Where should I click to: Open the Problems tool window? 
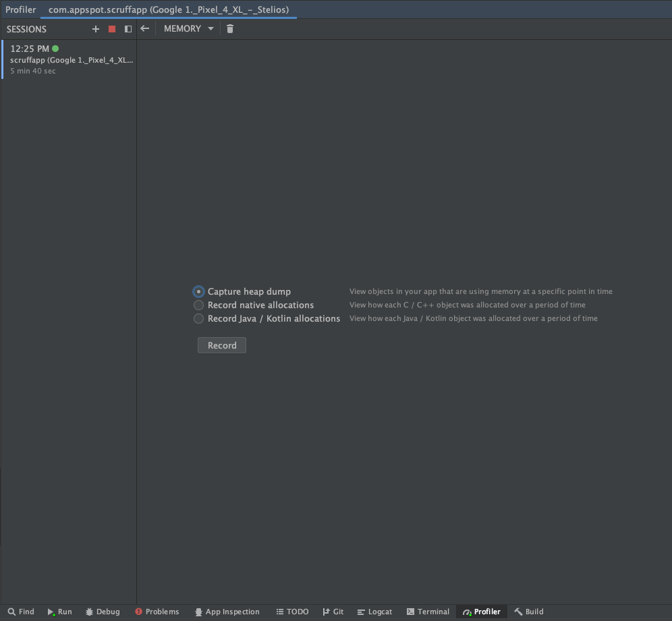pyautogui.click(x=157, y=612)
